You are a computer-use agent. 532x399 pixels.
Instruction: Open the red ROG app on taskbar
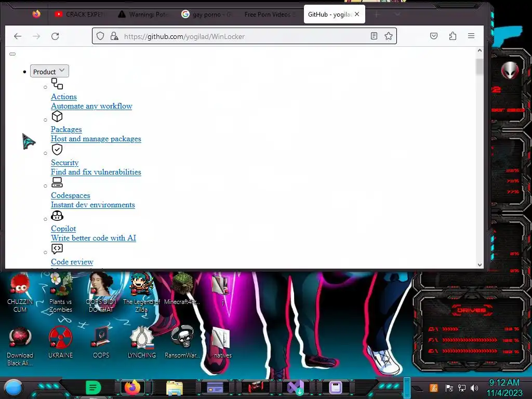pos(256,387)
